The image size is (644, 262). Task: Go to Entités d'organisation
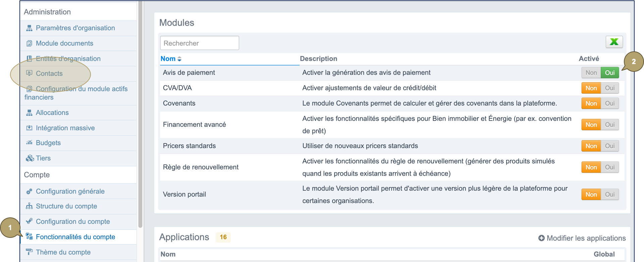point(68,59)
